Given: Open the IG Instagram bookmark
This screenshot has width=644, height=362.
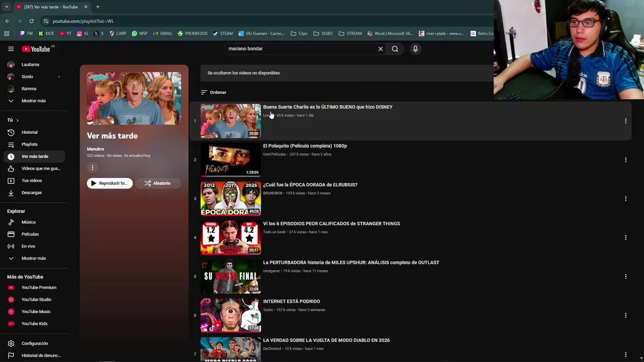Looking at the screenshot, I should point(83,34).
